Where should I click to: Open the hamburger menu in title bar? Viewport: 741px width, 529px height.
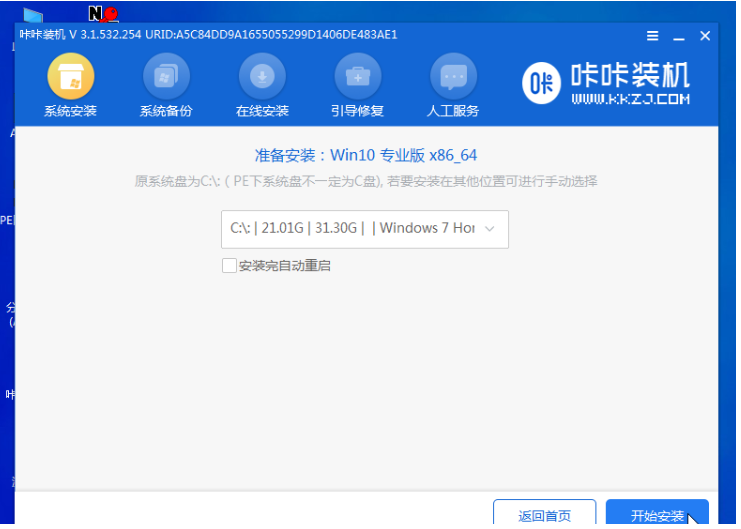(x=653, y=35)
